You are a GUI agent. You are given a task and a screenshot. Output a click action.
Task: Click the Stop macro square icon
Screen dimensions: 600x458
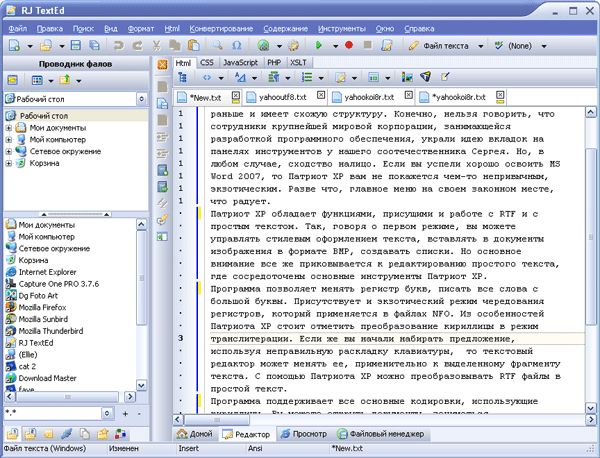pyautogui.click(x=367, y=45)
